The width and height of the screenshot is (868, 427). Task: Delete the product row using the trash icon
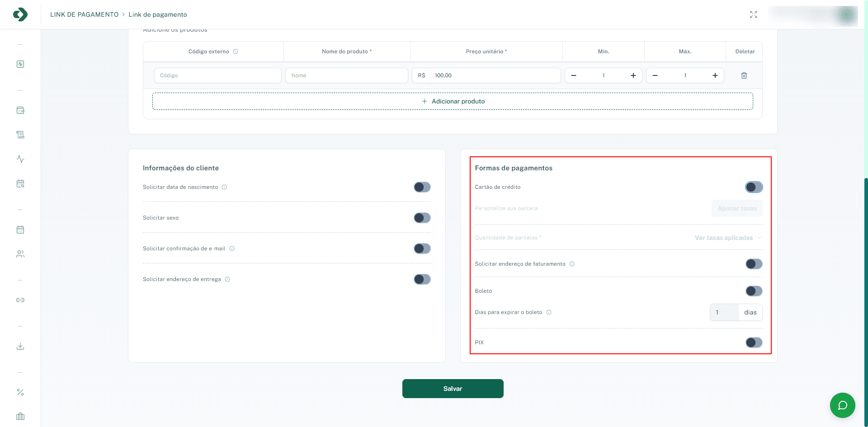[744, 75]
